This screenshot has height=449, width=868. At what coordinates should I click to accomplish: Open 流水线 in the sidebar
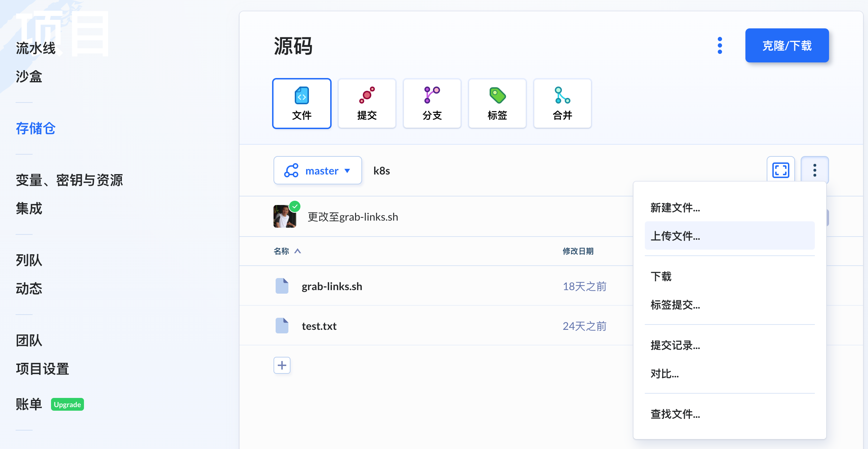(35, 48)
